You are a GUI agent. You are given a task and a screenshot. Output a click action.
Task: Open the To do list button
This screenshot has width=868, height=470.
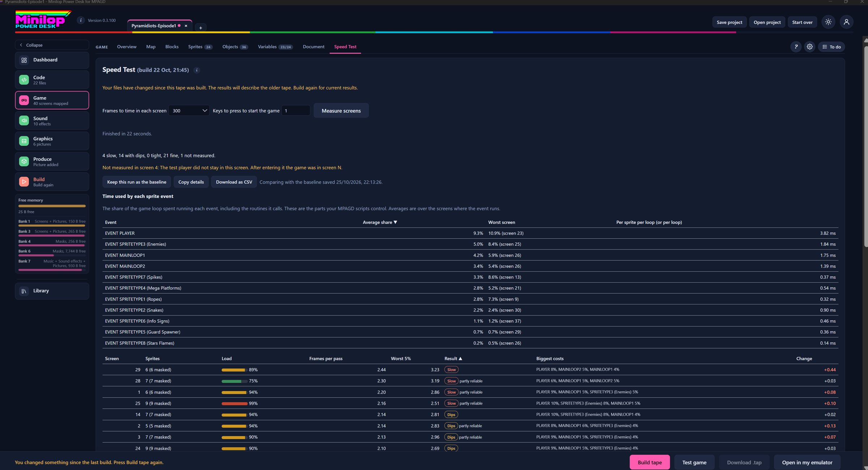[831, 47]
